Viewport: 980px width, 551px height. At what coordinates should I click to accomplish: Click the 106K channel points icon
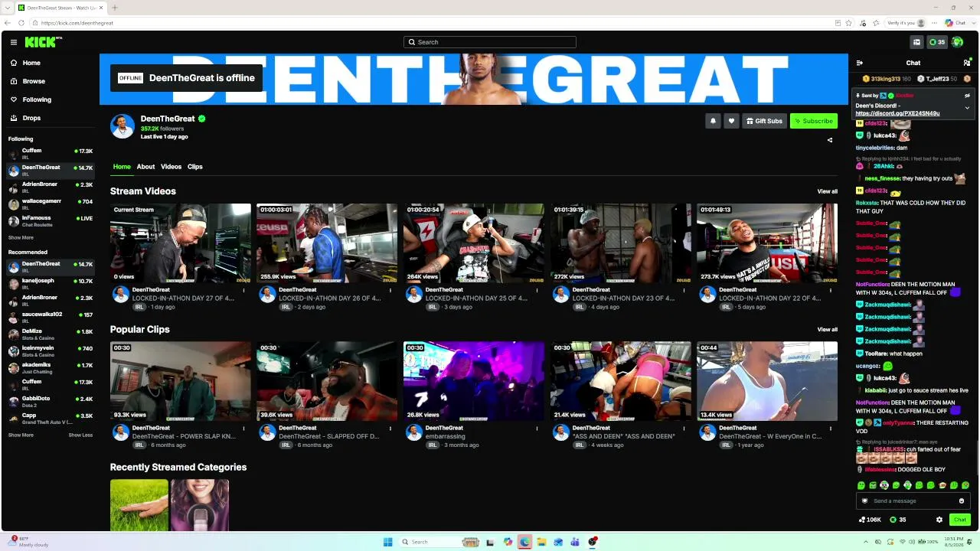click(870, 520)
